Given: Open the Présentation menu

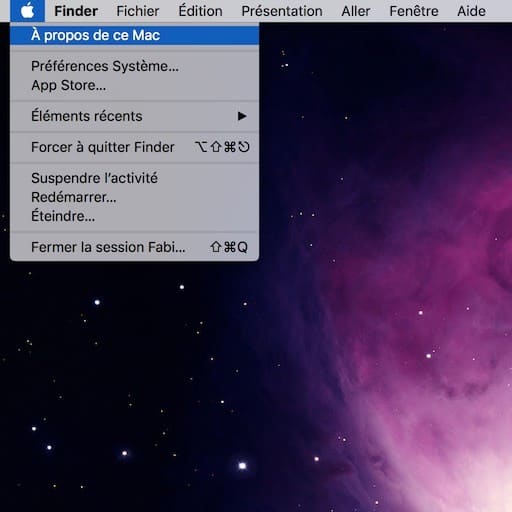Looking at the screenshot, I should pyautogui.click(x=282, y=11).
